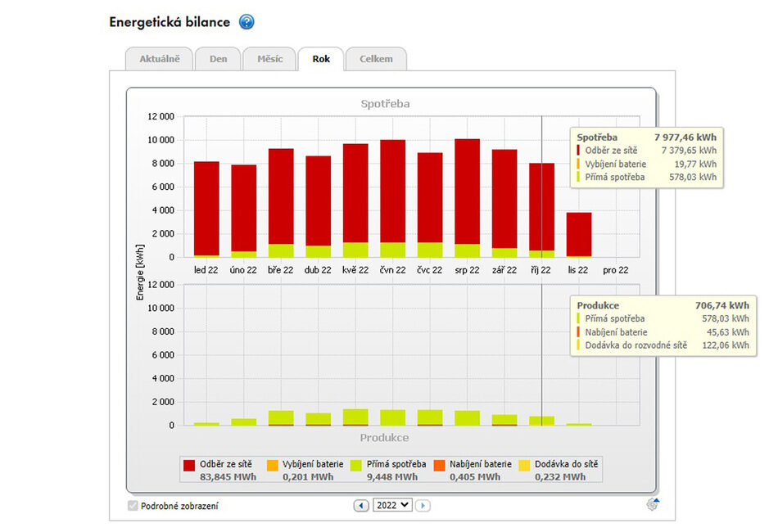Go to previous year with left arrow
The height and width of the screenshot is (532, 778).
(x=361, y=506)
